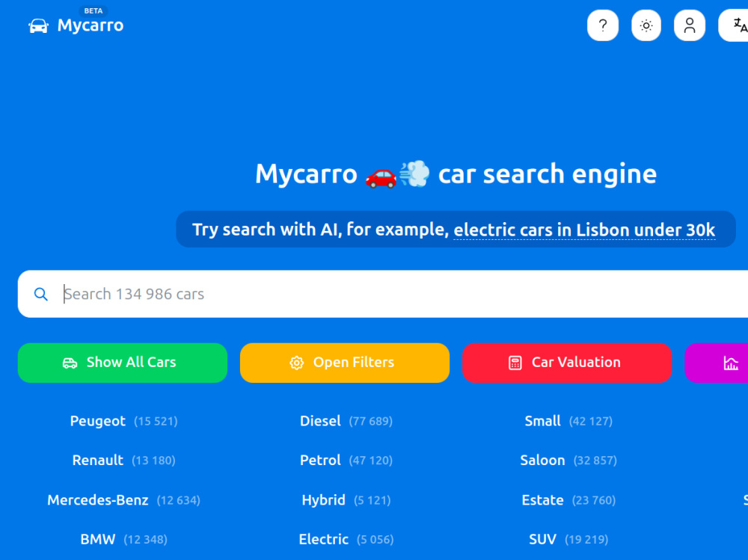Open the user account icon
This screenshot has height=560, width=748.
coord(690,25)
